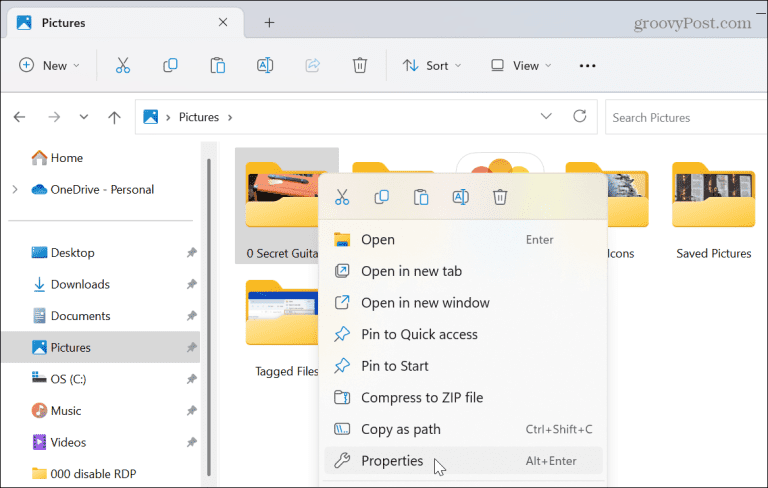Click the Search Pictures field

point(685,117)
